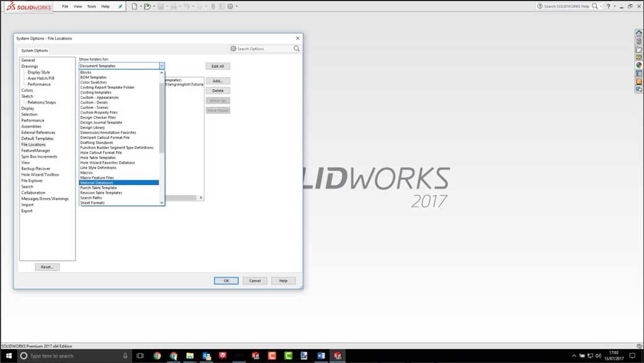Close the System Options dialog

pyautogui.click(x=297, y=38)
